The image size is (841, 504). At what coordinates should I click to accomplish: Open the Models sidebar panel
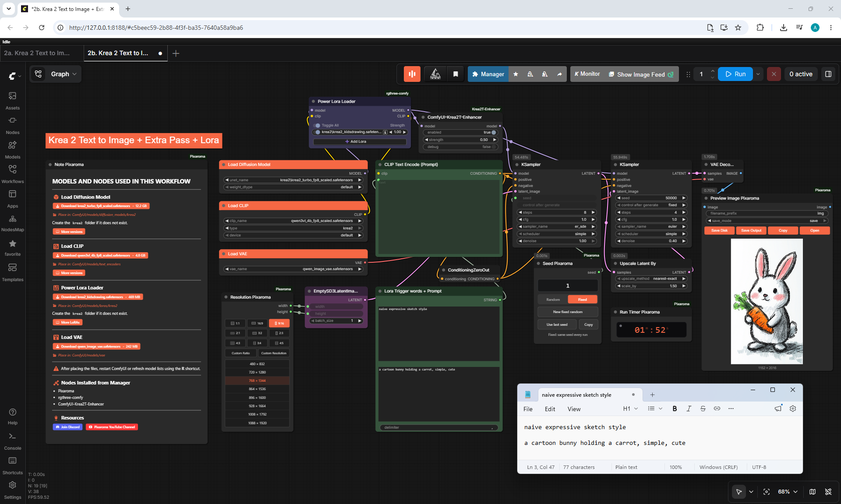click(x=12, y=149)
